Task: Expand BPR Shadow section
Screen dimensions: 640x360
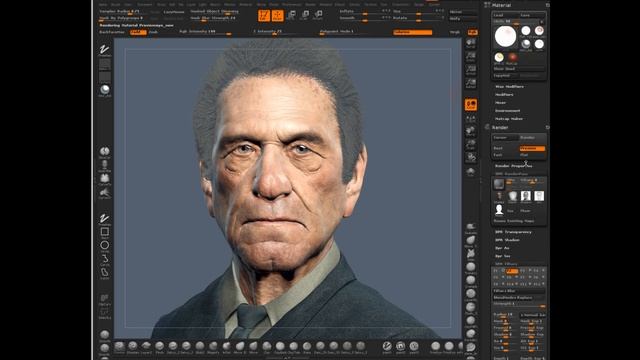Action: point(507,240)
